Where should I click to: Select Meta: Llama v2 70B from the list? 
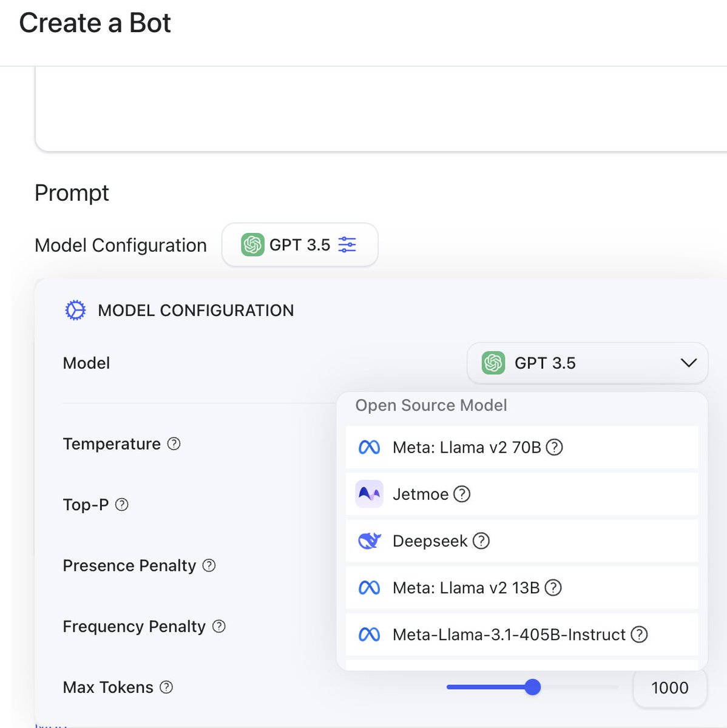tap(522, 447)
